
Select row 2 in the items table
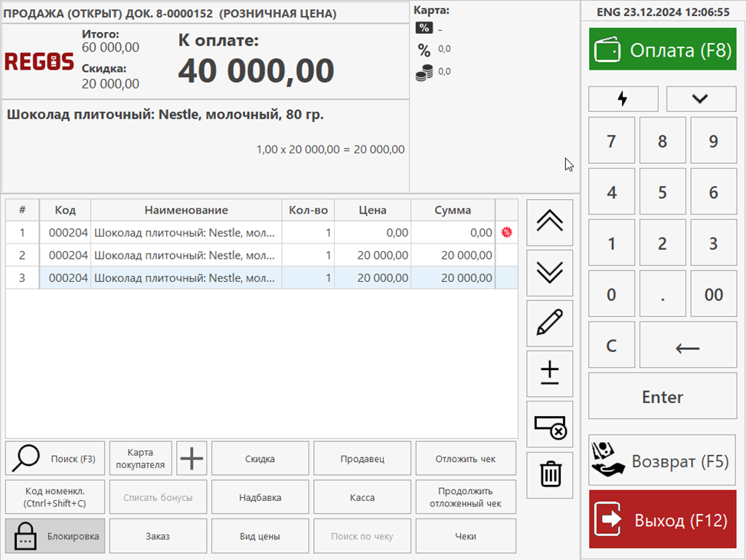(260, 255)
